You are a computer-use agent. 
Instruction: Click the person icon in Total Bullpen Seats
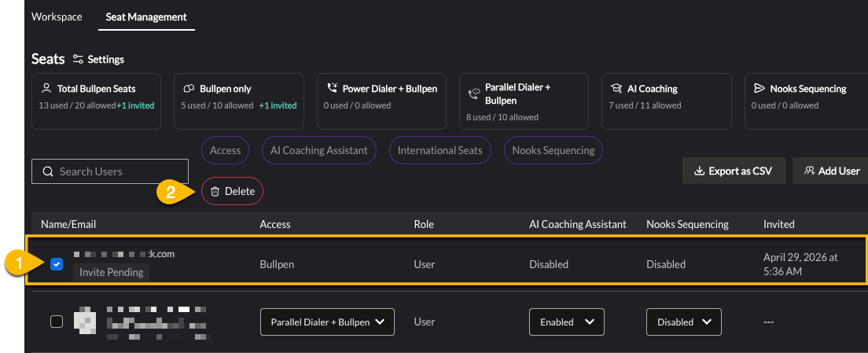46,89
